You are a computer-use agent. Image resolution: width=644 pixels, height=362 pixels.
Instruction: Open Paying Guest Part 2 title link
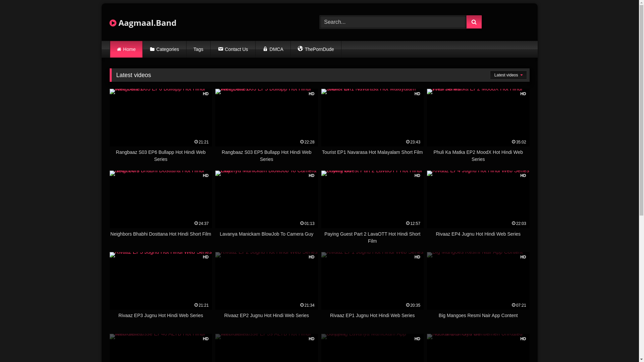(372, 238)
